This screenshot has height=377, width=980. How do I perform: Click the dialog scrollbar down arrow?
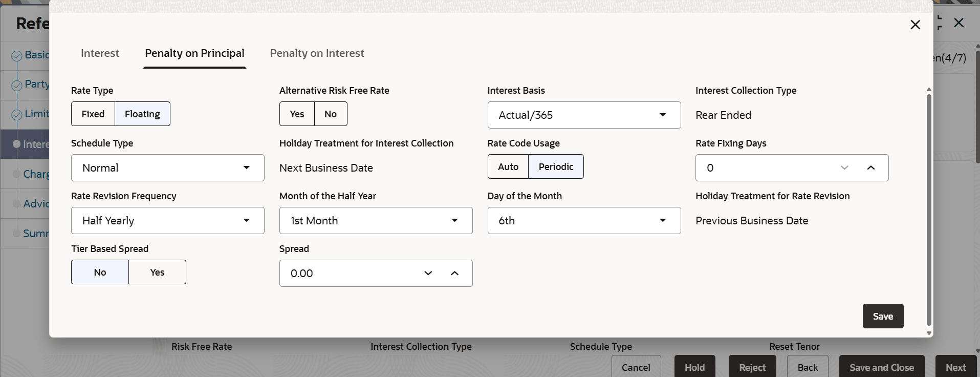(x=929, y=333)
